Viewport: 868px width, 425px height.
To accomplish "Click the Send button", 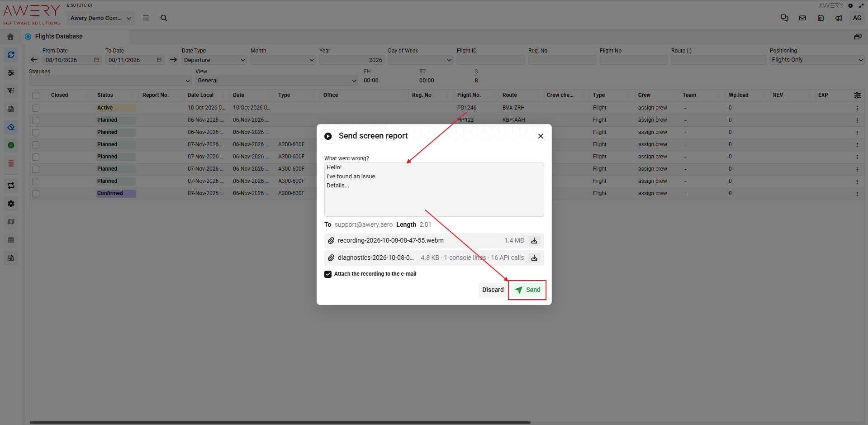I will [527, 290].
